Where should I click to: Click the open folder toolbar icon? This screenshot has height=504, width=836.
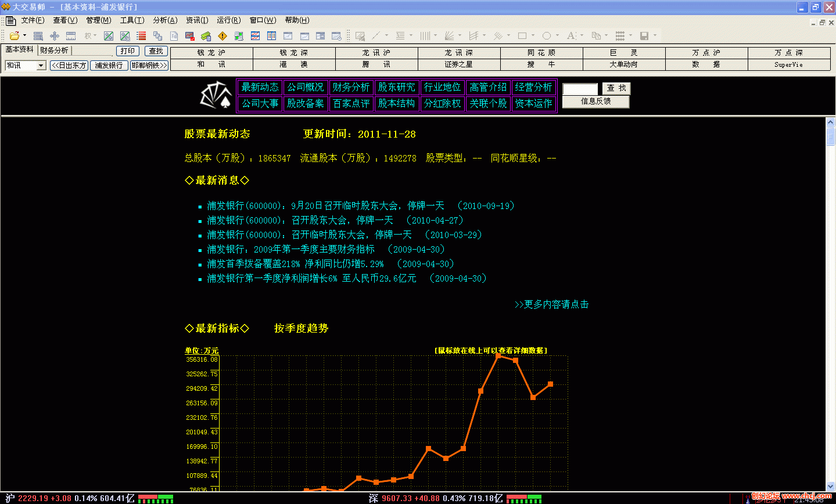click(15, 36)
